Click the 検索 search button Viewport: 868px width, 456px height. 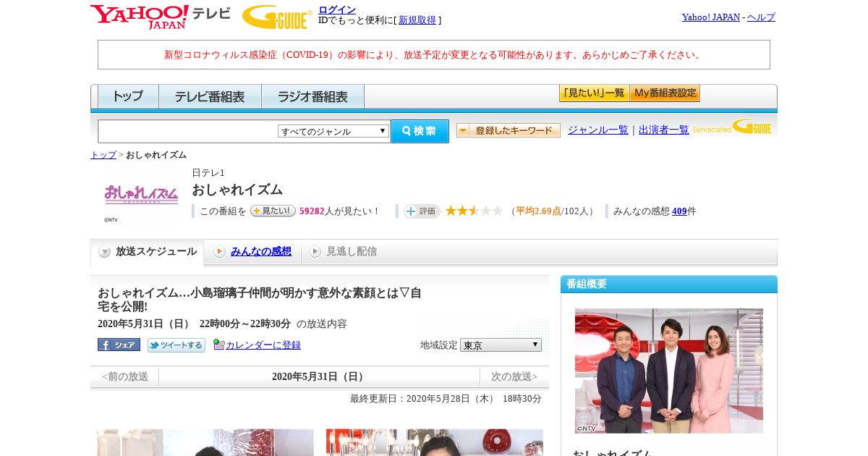click(x=420, y=131)
